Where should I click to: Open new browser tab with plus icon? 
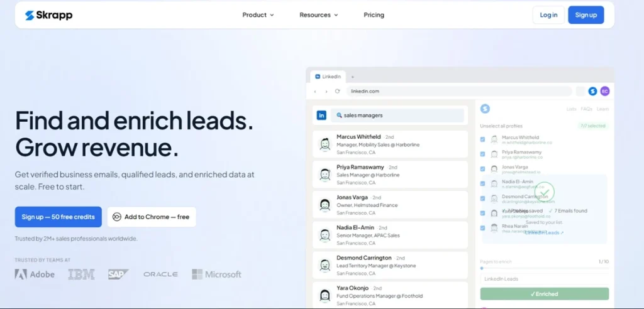point(352,77)
